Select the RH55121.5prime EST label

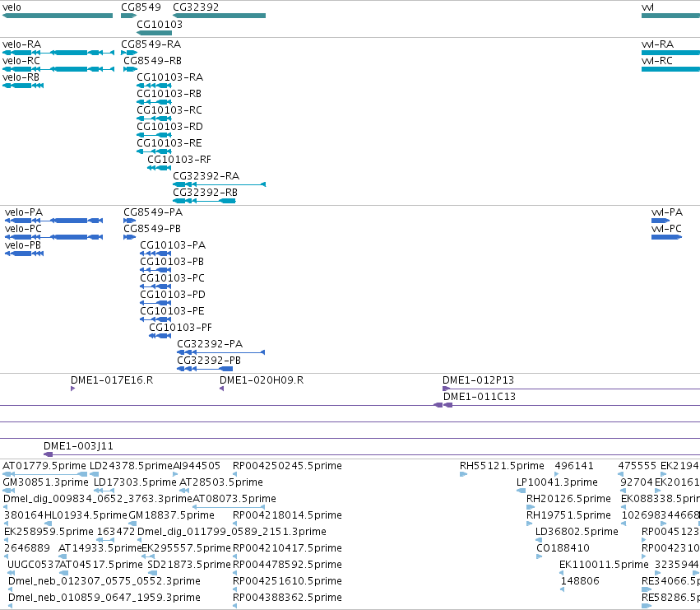[503, 466]
